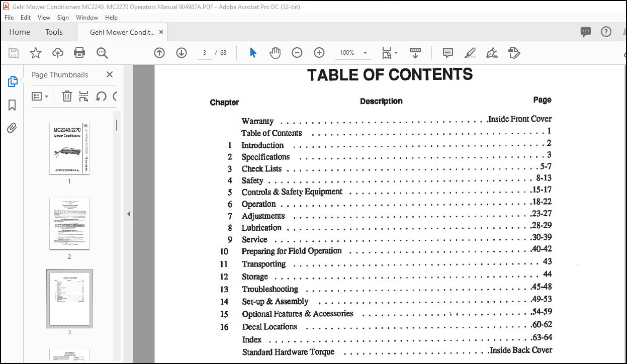The image size is (627, 364).
Task: Collapse the navigation pane with the arrow
Action: [x=129, y=214]
